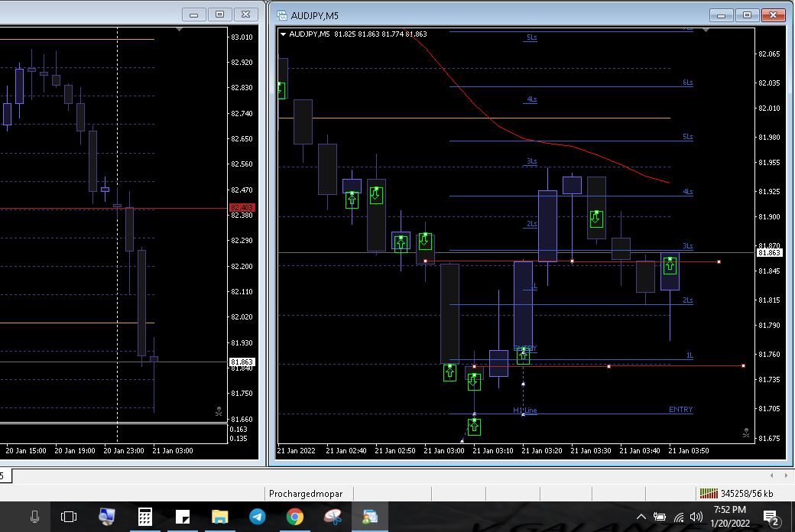The width and height of the screenshot is (795, 532).
Task: Select the green arrow marker on the rightmost candle
Action: (x=670, y=265)
